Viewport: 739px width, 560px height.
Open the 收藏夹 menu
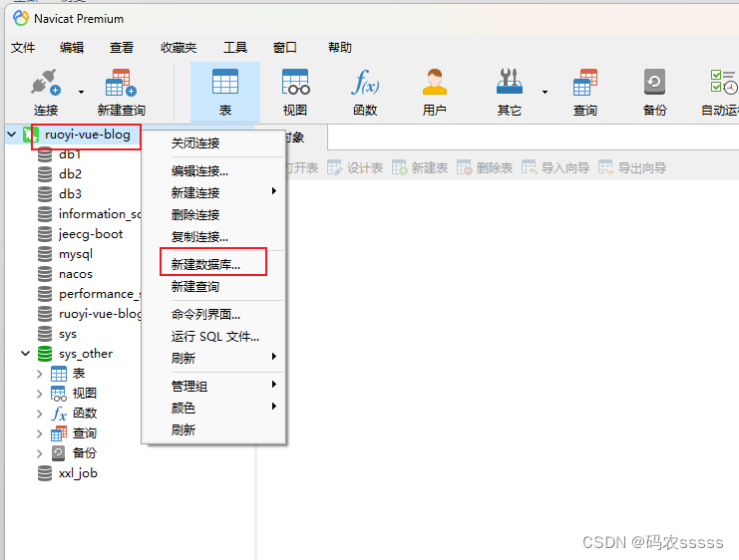(179, 48)
